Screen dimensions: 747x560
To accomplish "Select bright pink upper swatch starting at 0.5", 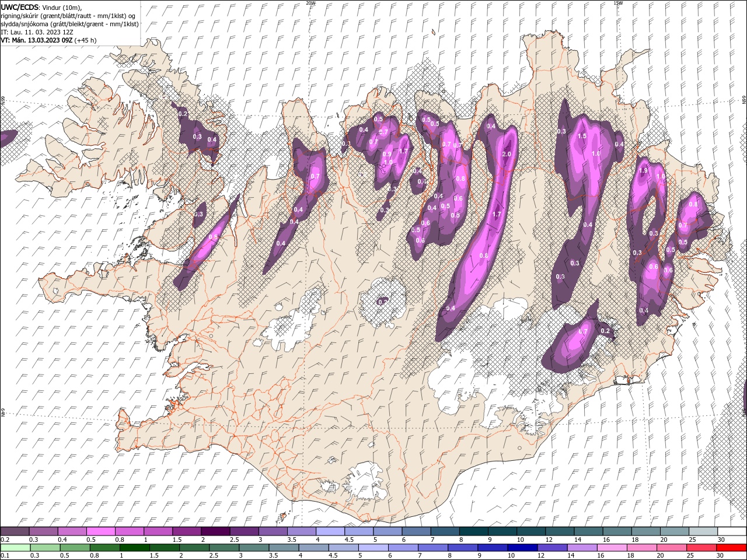I will (x=100, y=531).
